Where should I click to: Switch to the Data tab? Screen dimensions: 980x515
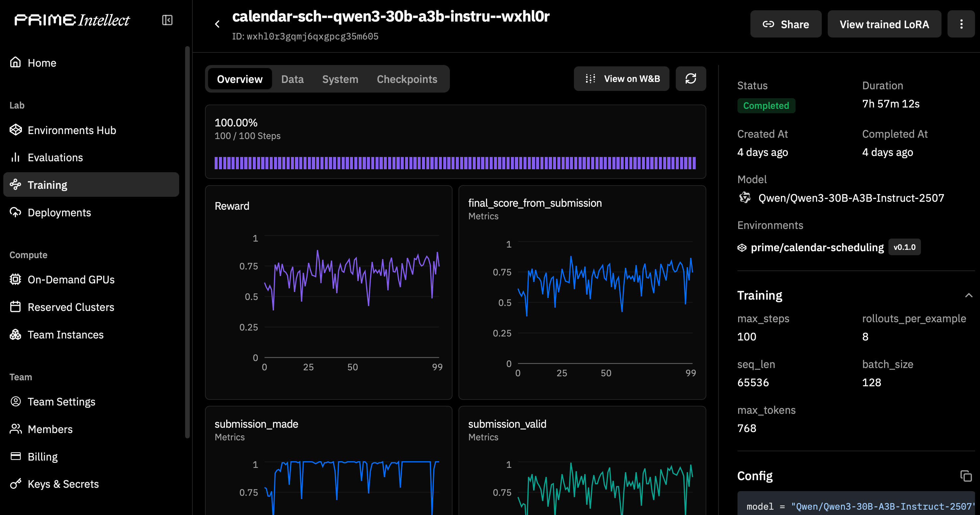click(x=292, y=79)
